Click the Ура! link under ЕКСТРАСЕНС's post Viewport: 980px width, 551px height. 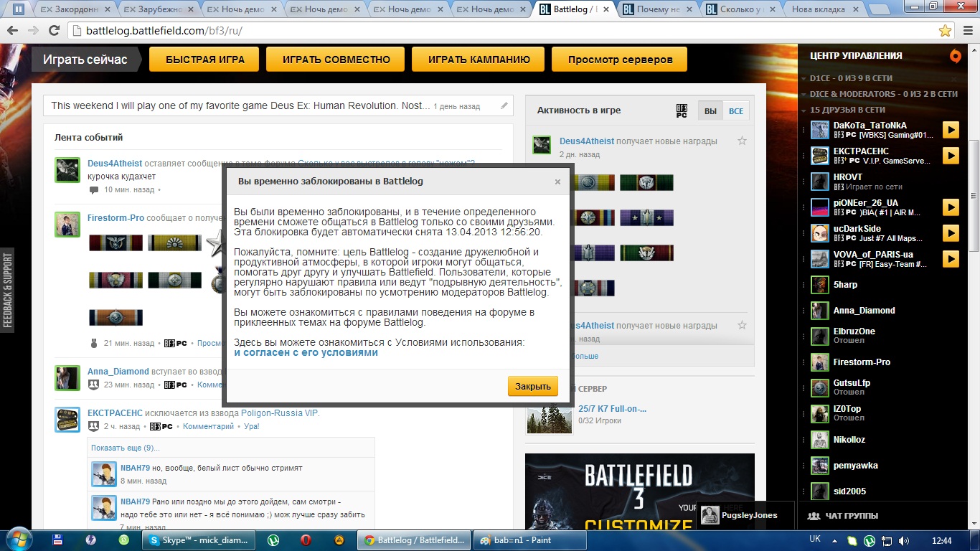coord(251,426)
